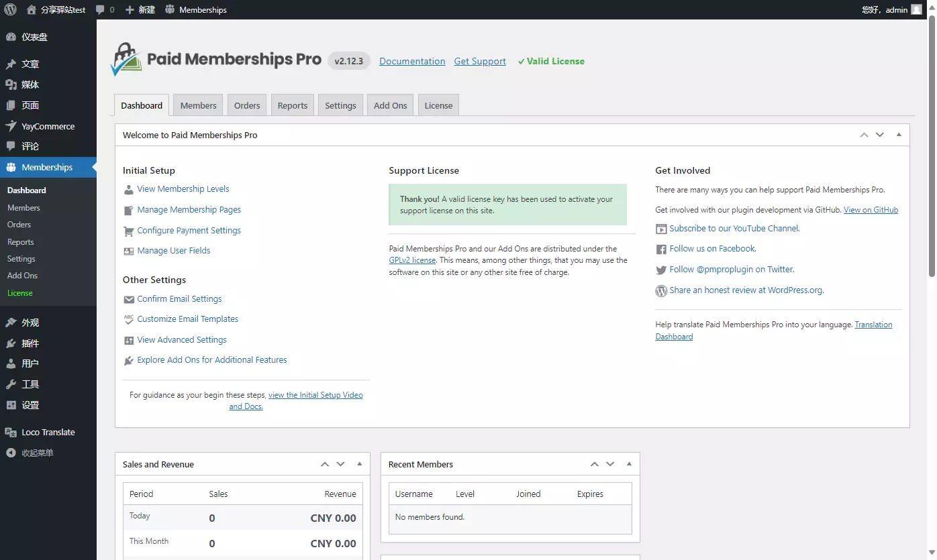Click the Comments bubble icon in sidebar
Screen dimensions: 937x560
[x=11, y=146]
